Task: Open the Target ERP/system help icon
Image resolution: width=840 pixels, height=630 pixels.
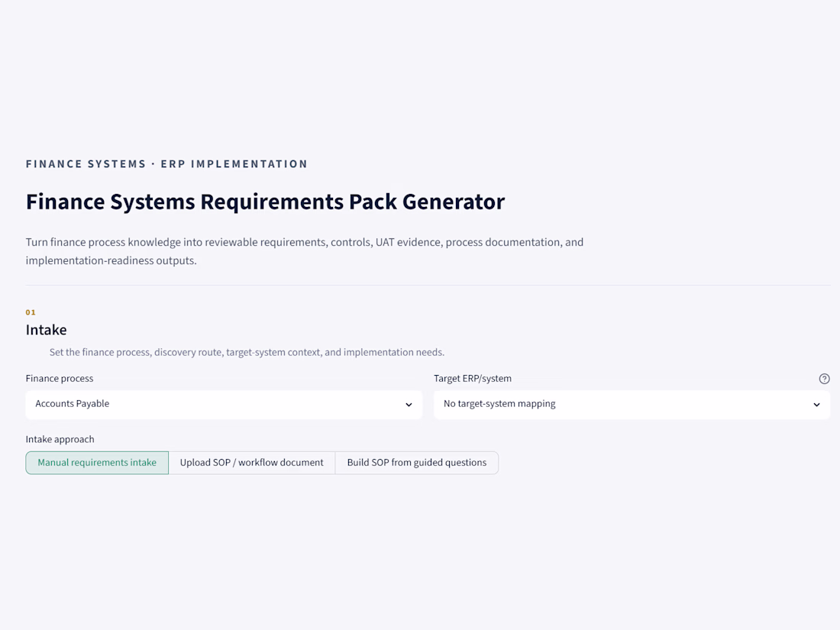Action: coord(824,379)
